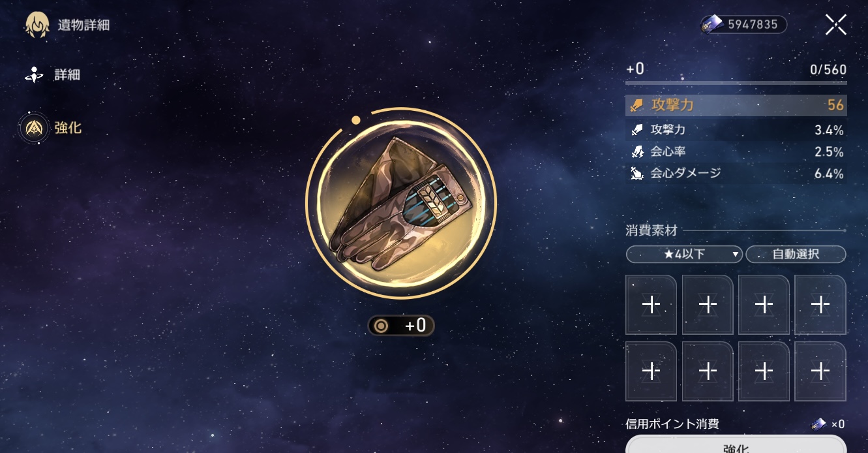
Task: Click the character avatar icon beside 遺物詳細
Action: (x=37, y=25)
